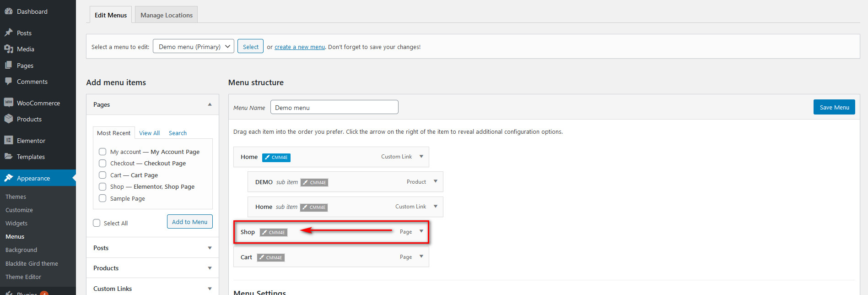Open Themes in the Appearance submenu
Screen dimensions: 868x295
[16, 197]
